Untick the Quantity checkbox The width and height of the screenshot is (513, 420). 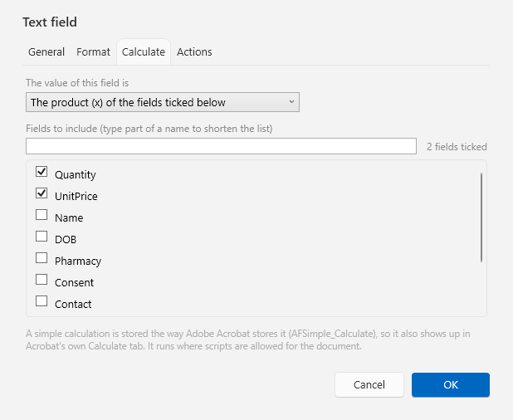pyautogui.click(x=42, y=172)
